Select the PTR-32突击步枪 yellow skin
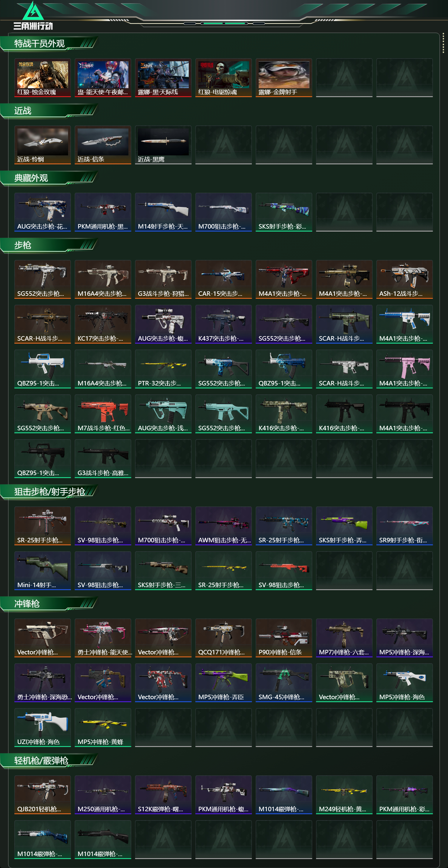This screenshot has height=868, width=448. click(x=163, y=369)
